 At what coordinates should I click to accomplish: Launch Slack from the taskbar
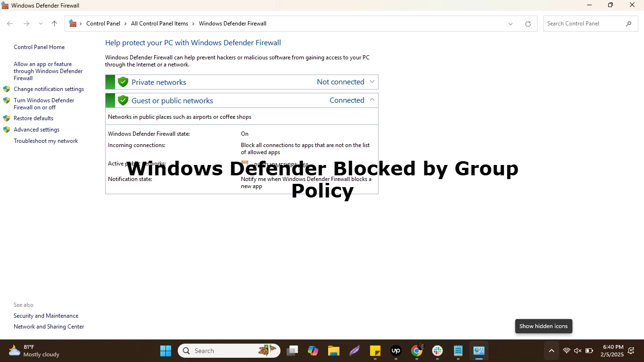click(x=437, y=351)
